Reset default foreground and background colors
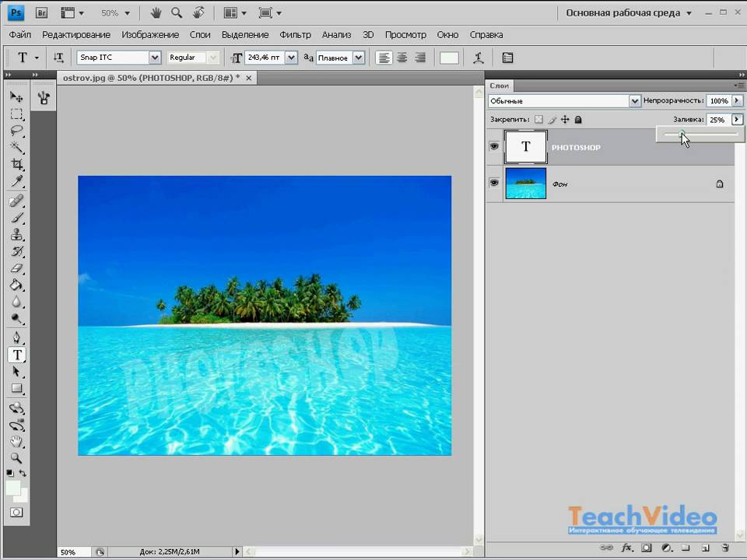The width and height of the screenshot is (747, 560). pyautogui.click(x=10, y=474)
